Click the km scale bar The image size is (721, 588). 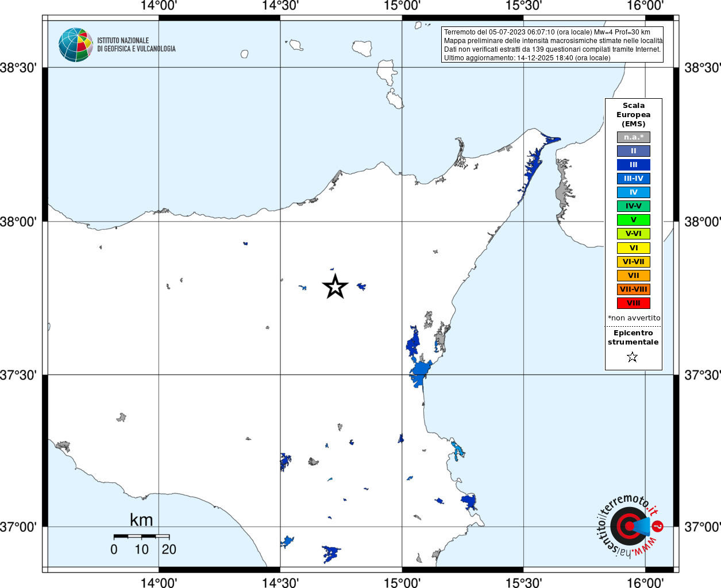141,536
